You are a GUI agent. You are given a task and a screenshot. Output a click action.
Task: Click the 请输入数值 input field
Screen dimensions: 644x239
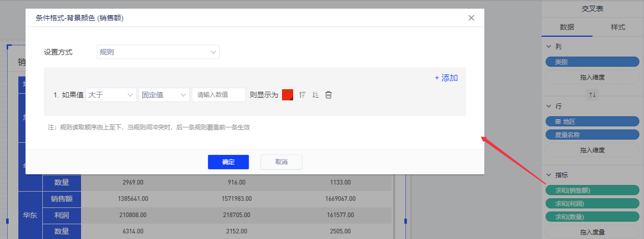[x=218, y=95]
